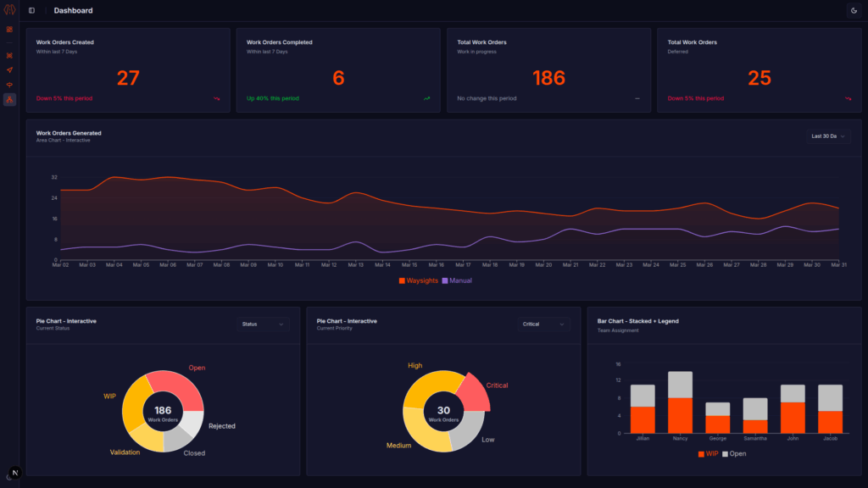
Task: Click the drone icon in the left sidebar
Action: pos(8,56)
